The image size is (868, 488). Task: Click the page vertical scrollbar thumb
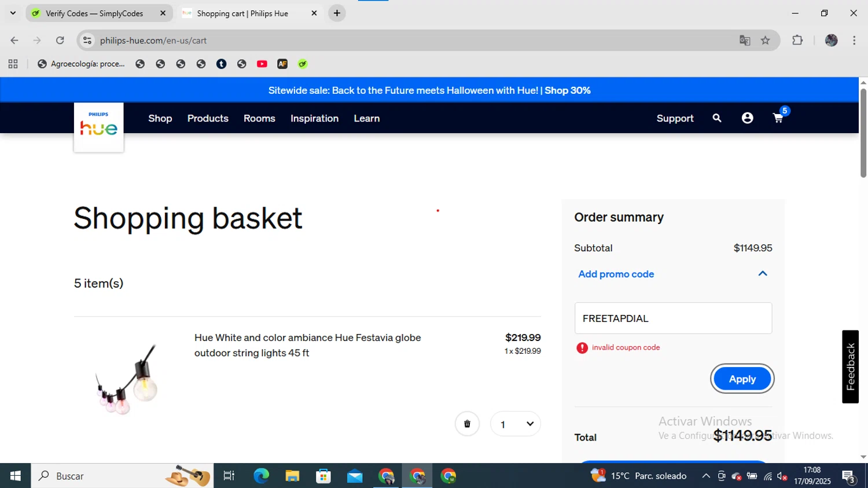[863, 133]
